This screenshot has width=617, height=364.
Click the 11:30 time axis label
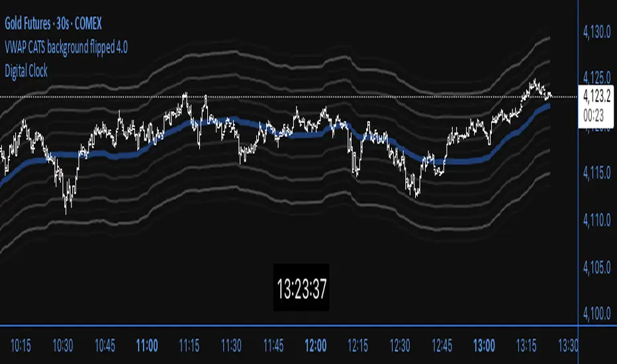pos(231,346)
